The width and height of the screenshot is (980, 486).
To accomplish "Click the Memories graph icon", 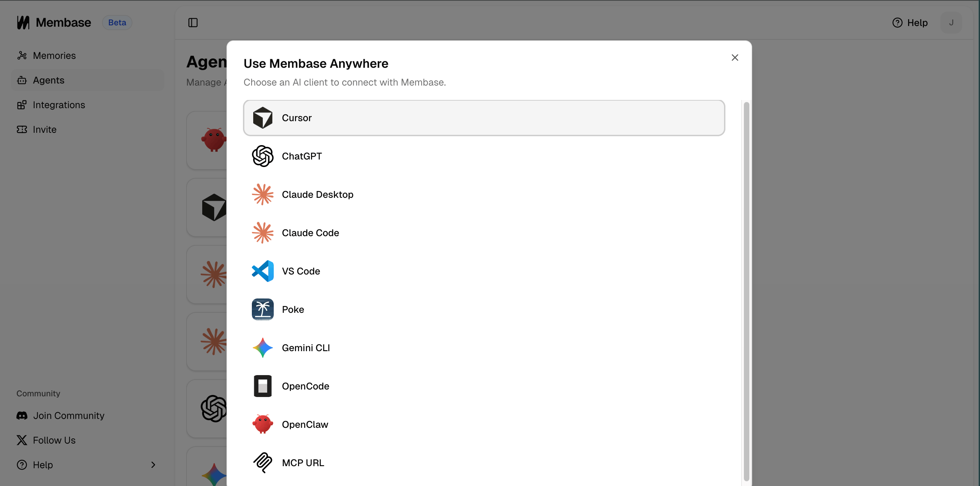I will click(22, 55).
